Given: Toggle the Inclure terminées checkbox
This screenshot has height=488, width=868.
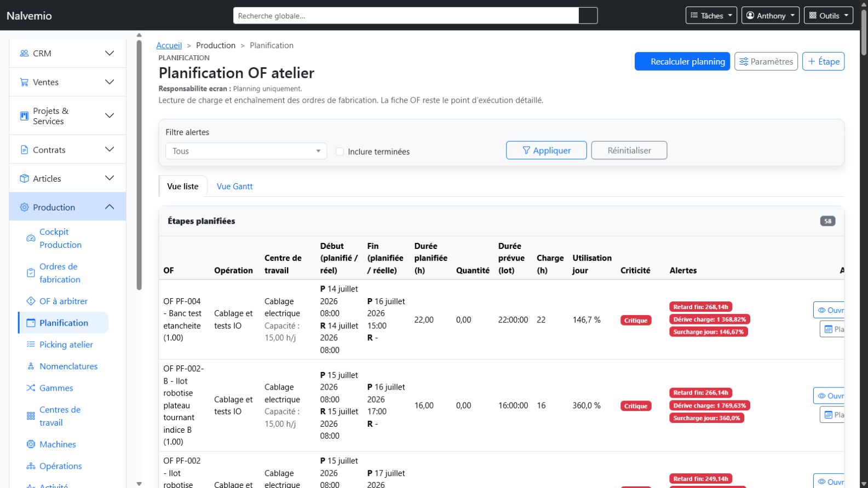Looking at the screenshot, I should 340,152.
